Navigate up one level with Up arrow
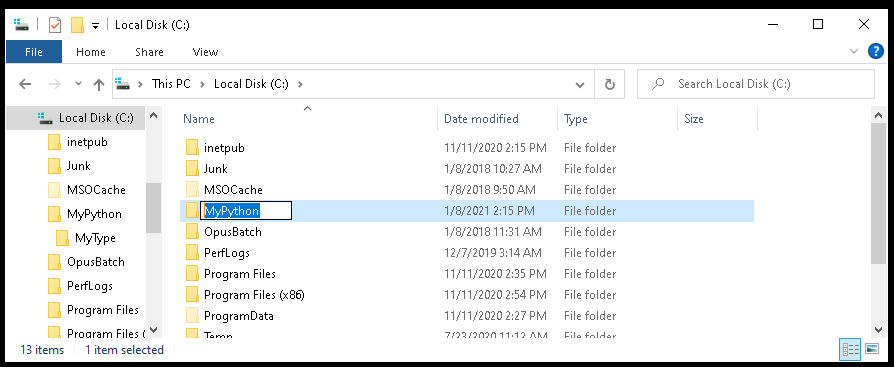 point(99,84)
